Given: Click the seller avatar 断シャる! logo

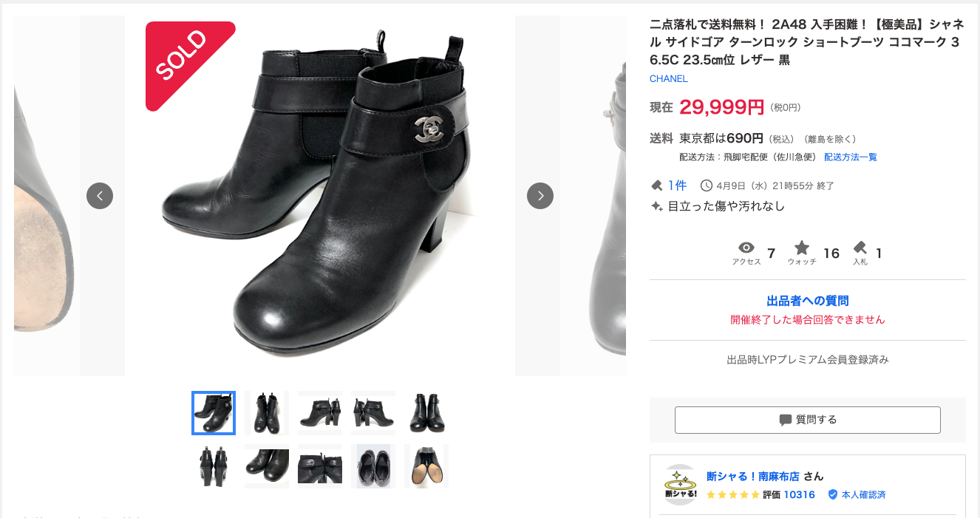Looking at the screenshot, I should click(x=680, y=485).
